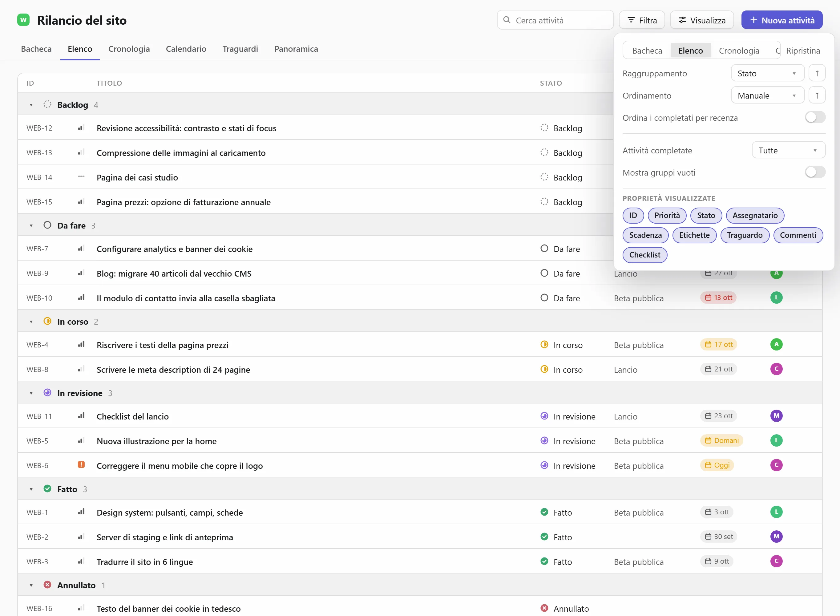The image size is (840, 616).
Task: Collapse the Fatto group
Action: (x=31, y=489)
